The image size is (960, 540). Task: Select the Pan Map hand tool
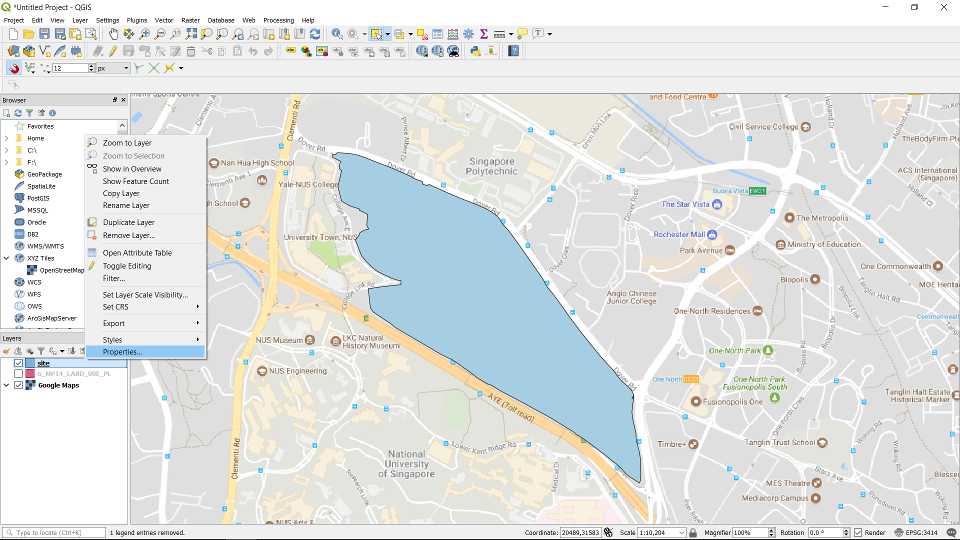(x=114, y=34)
